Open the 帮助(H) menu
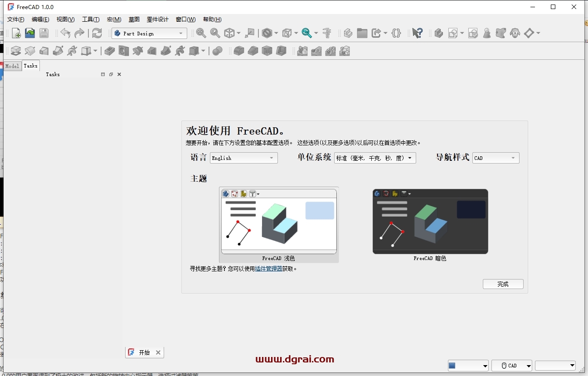The image size is (588, 376). (212, 19)
